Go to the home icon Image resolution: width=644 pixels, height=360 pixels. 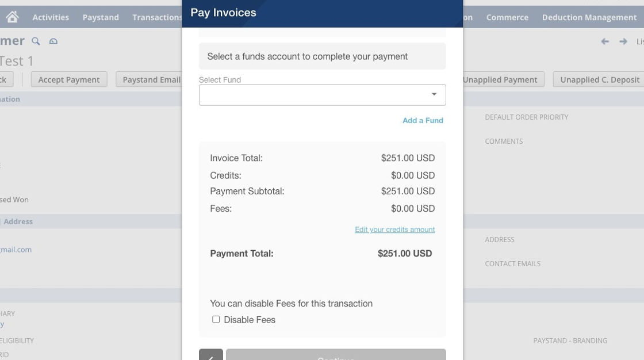click(x=12, y=17)
